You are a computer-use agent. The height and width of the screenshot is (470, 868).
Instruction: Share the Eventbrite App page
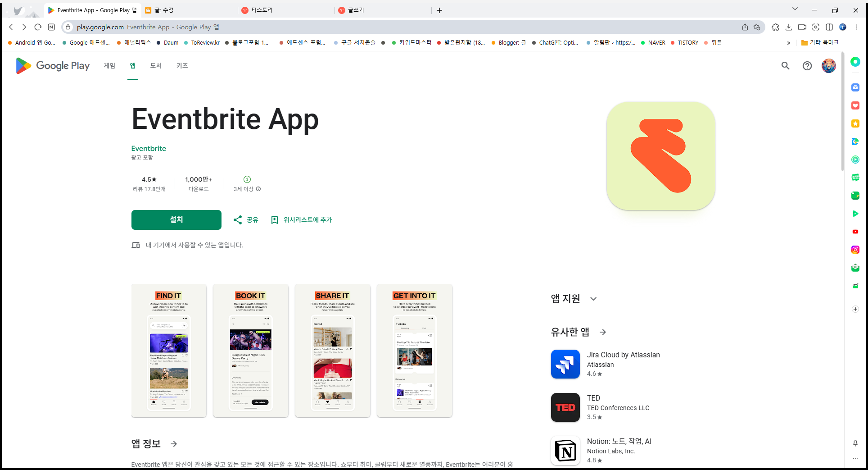245,220
